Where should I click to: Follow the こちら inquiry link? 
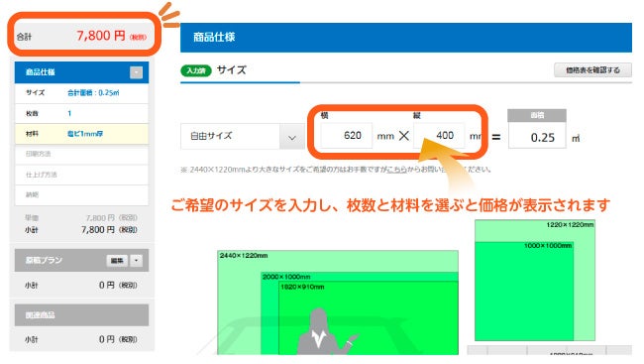(396, 170)
